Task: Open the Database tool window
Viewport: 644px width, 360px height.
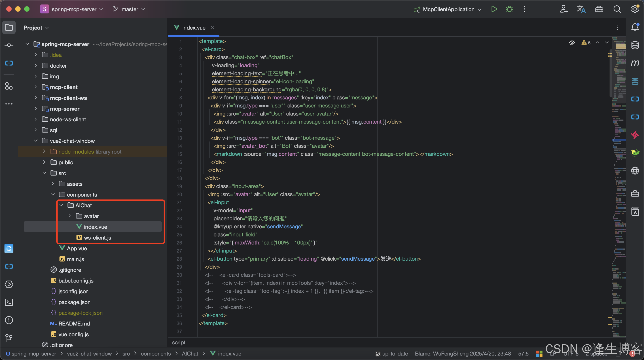Action: tap(635, 45)
